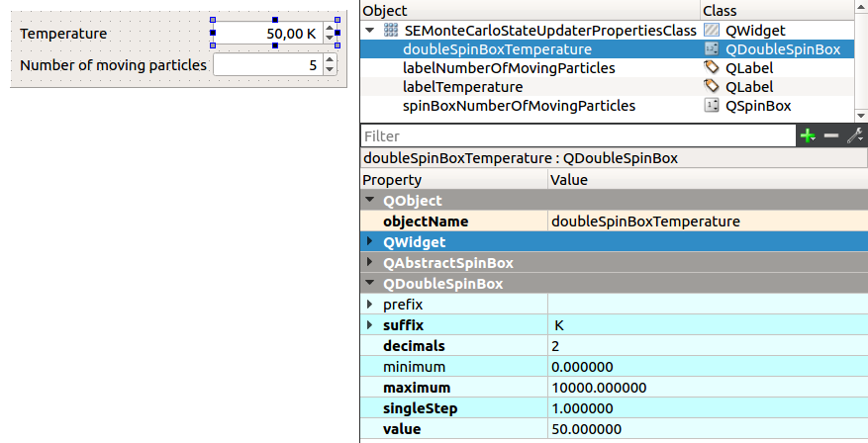Click the QDoubleSpinBox class icon
Image resolution: width=868 pixels, height=443 pixels.
click(x=711, y=49)
